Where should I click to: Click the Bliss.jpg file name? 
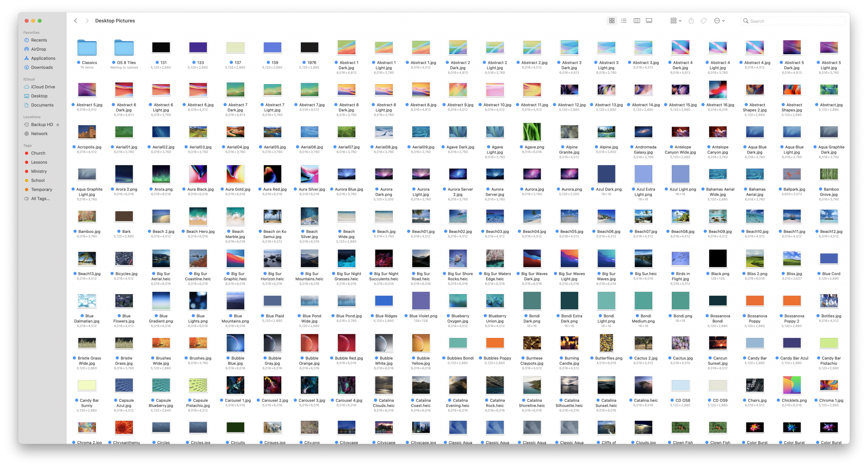[794, 274]
